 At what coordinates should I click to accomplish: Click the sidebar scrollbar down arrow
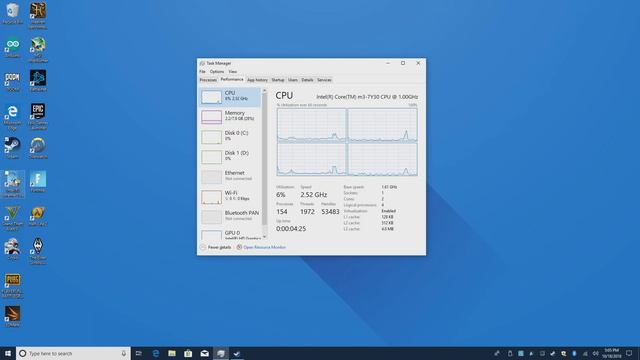point(264,237)
